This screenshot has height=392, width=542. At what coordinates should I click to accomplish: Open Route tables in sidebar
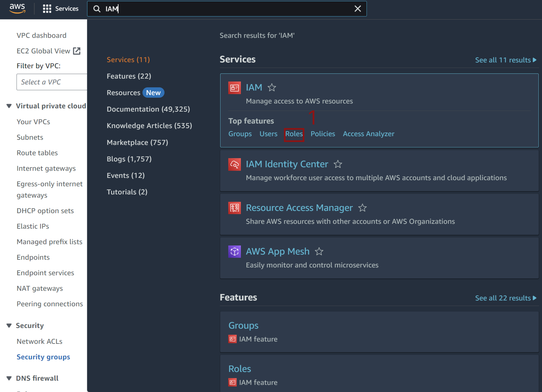pyautogui.click(x=37, y=153)
